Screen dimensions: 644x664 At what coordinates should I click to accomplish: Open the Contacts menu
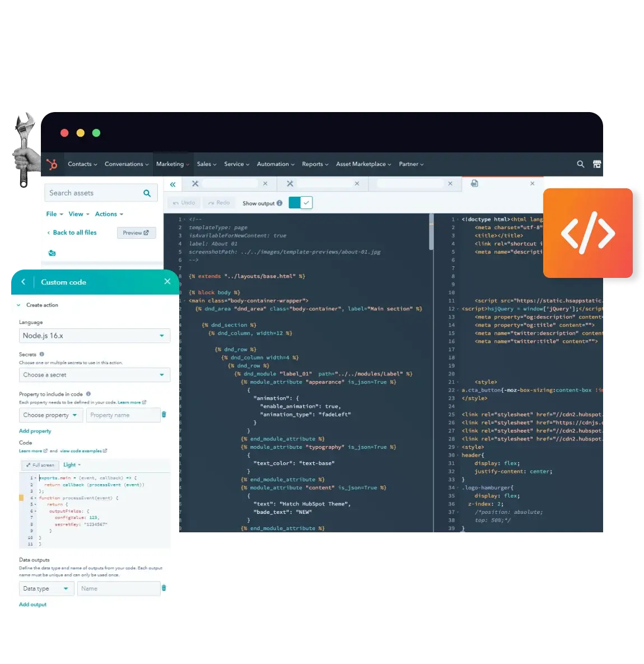tap(82, 164)
